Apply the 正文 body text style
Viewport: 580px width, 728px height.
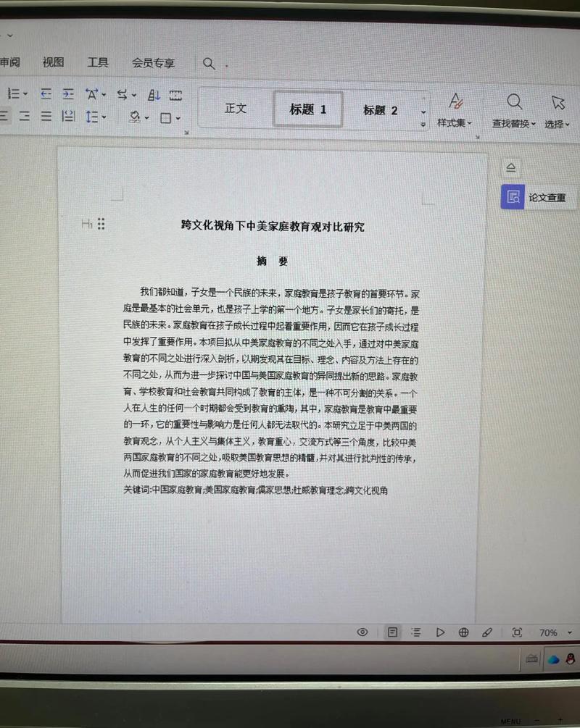pyautogui.click(x=235, y=109)
